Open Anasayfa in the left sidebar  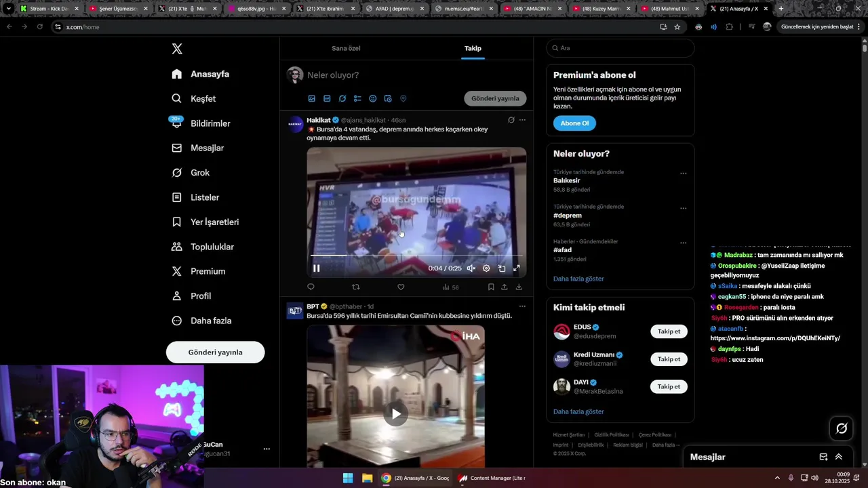tap(201, 74)
